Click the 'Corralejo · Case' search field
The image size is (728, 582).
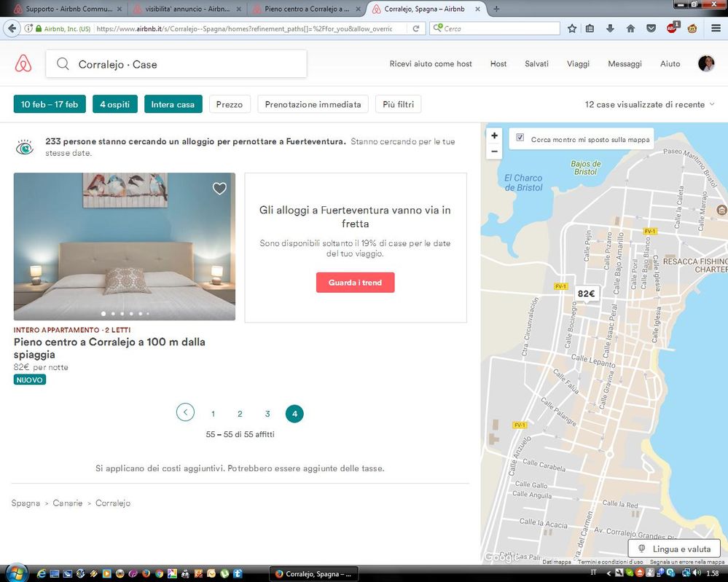[176, 64]
